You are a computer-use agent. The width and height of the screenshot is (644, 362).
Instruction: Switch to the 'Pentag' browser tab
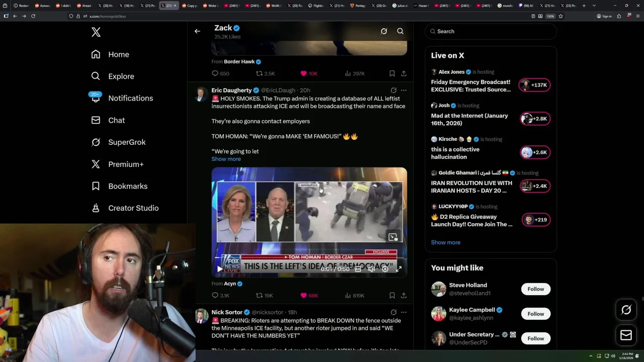(358, 6)
